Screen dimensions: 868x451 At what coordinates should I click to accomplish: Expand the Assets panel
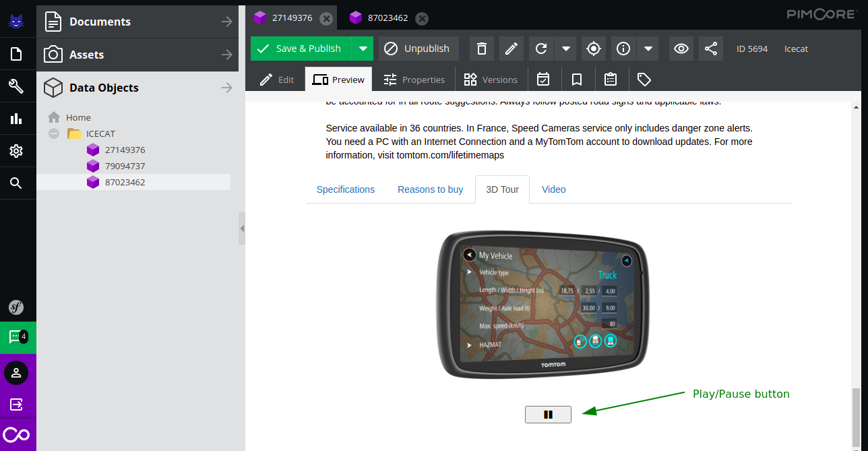(x=227, y=55)
